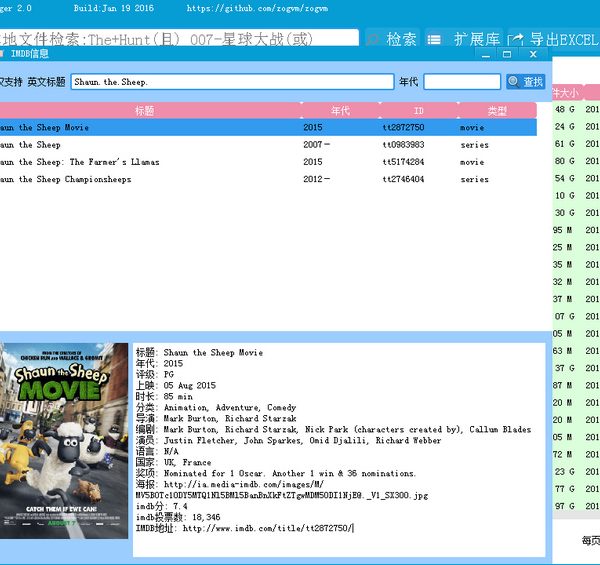Click the 查找 find button
This screenshot has width=600, height=565.
coord(526,82)
